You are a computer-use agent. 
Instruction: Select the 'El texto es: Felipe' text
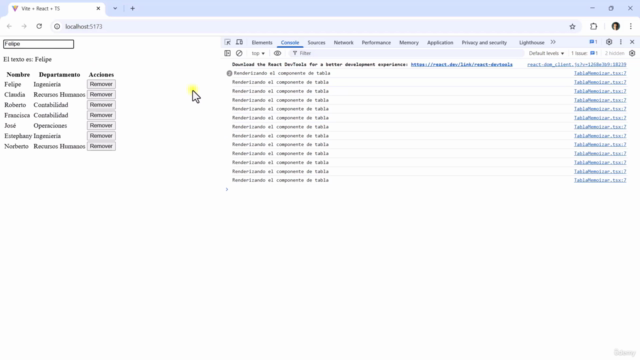coord(27,60)
